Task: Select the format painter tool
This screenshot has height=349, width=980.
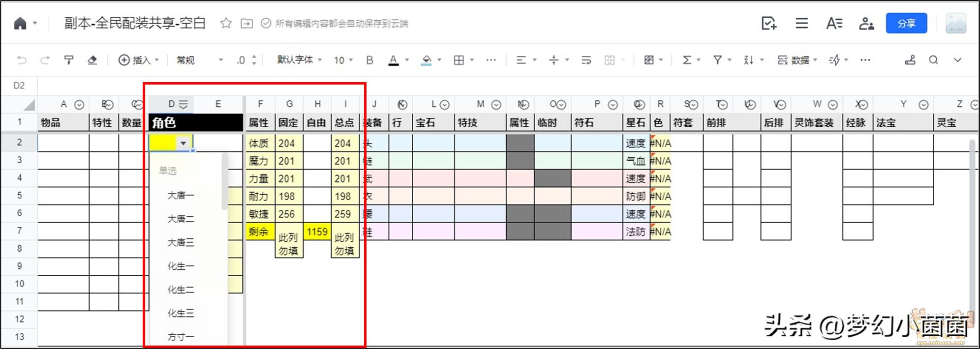Action: pos(69,60)
